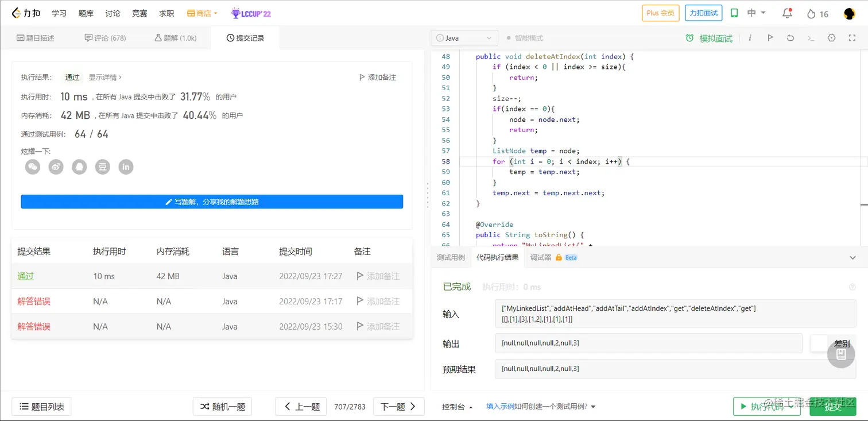The height and width of the screenshot is (421, 868).
Task: Collapse the console panel chevron
Action: (x=852, y=258)
